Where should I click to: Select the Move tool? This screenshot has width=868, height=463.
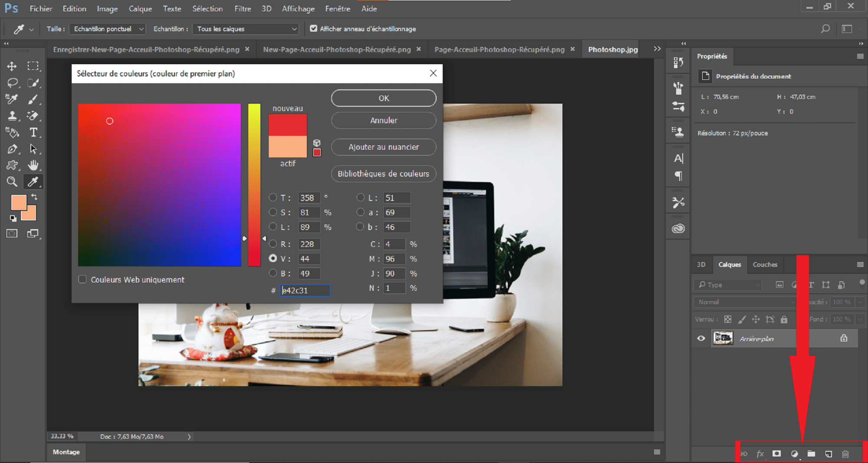pyautogui.click(x=12, y=66)
